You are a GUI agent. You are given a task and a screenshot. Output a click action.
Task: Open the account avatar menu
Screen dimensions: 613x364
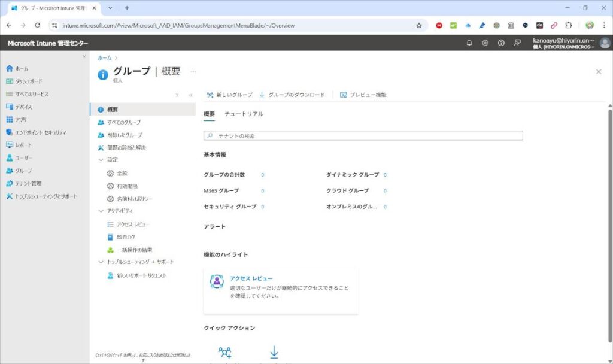tap(605, 43)
